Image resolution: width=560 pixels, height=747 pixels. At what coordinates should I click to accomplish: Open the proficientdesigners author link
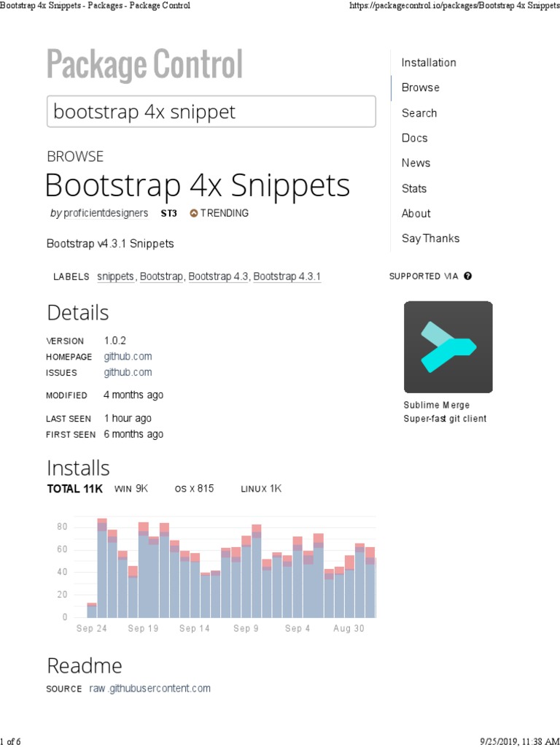coord(106,214)
